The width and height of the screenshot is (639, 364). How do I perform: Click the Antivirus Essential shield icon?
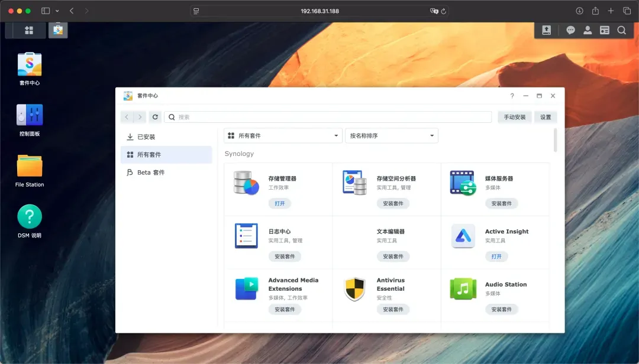[354, 289]
